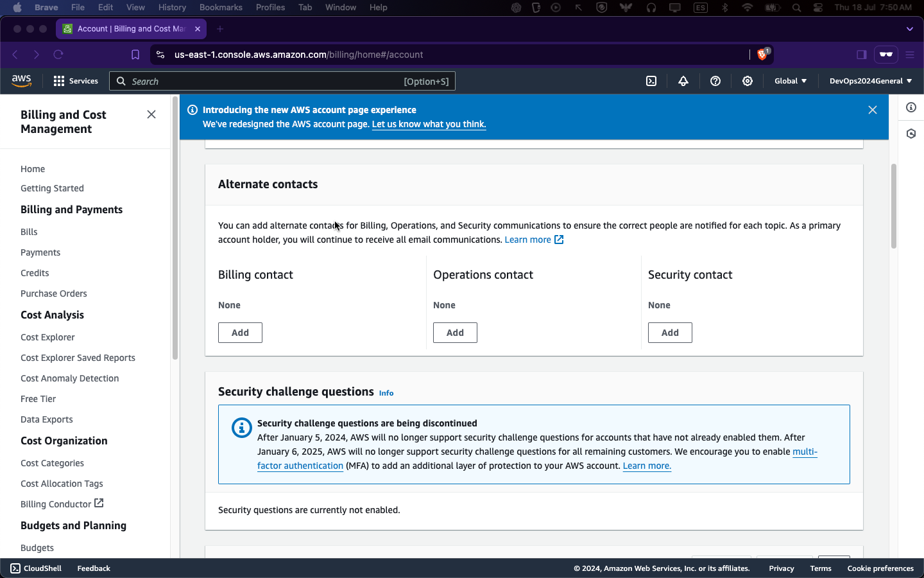Open the Services grid menu

click(76, 81)
